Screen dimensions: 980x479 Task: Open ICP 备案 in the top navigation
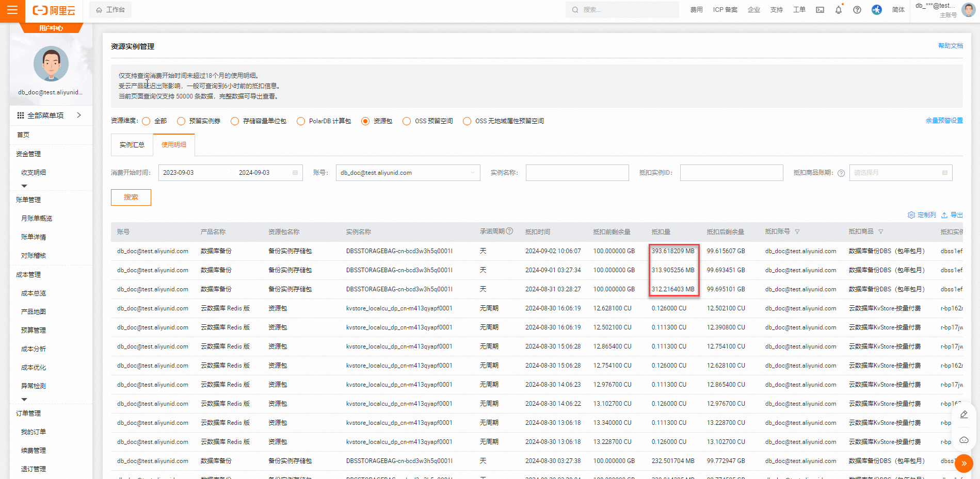pyautogui.click(x=725, y=10)
